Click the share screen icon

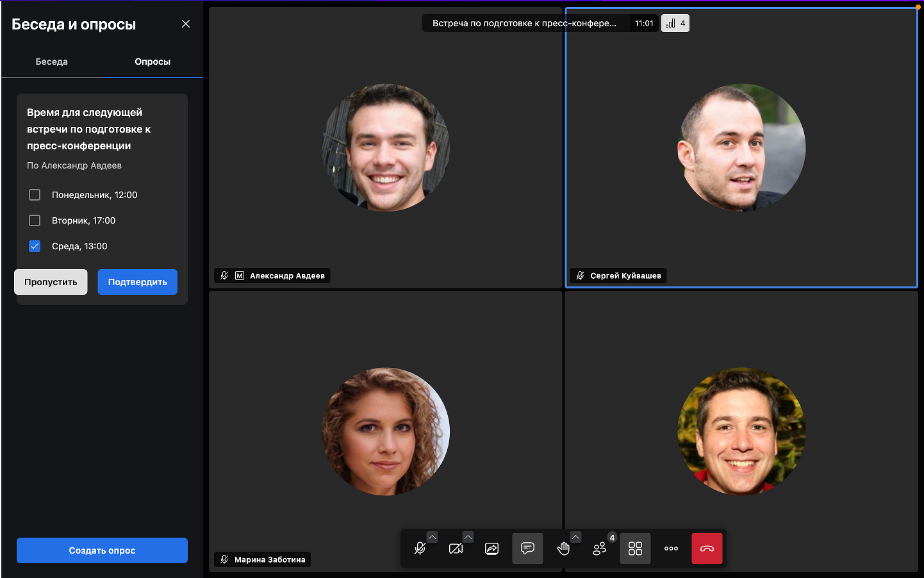491,549
